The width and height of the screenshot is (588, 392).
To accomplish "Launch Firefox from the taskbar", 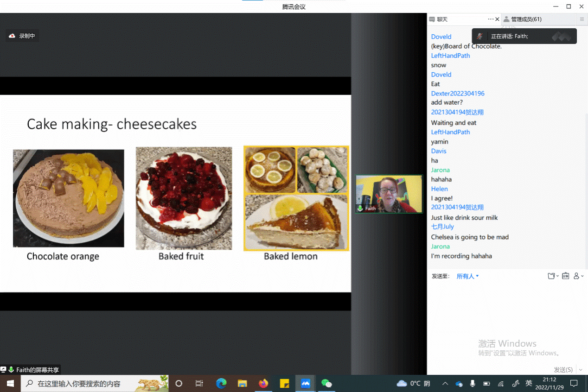I will (x=263, y=384).
